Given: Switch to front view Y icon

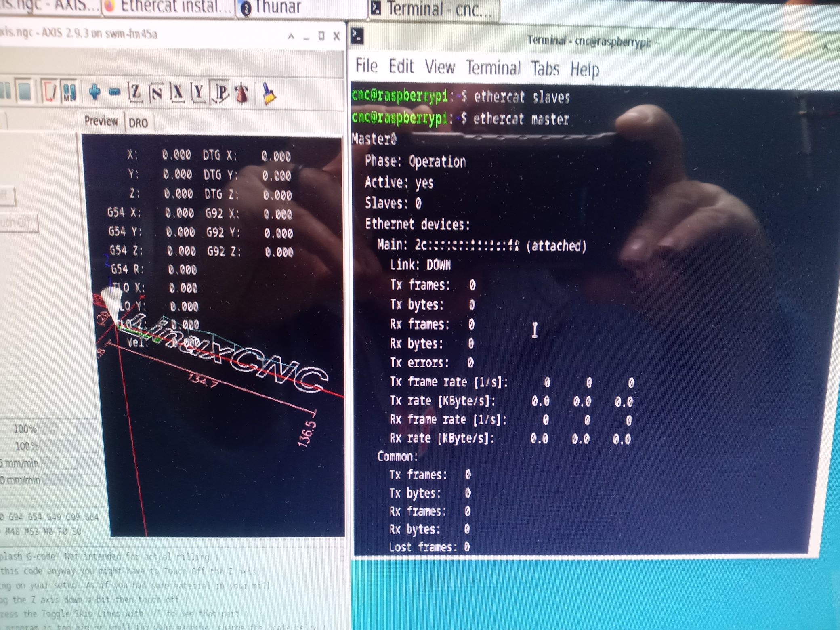Looking at the screenshot, I should click(x=198, y=93).
